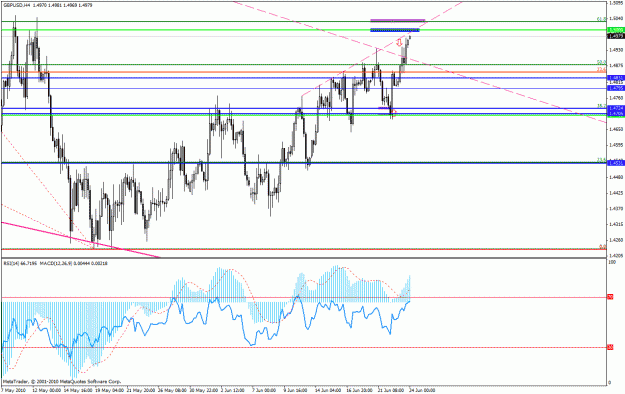
Task: Click the 1.4370 price scale value
Action: pyautogui.click(x=616, y=208)
